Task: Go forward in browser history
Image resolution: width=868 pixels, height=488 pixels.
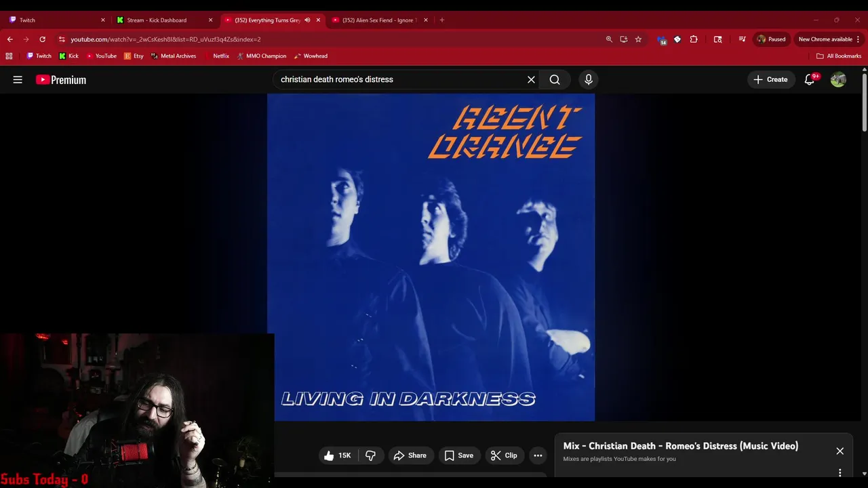Action: (26, 39)
